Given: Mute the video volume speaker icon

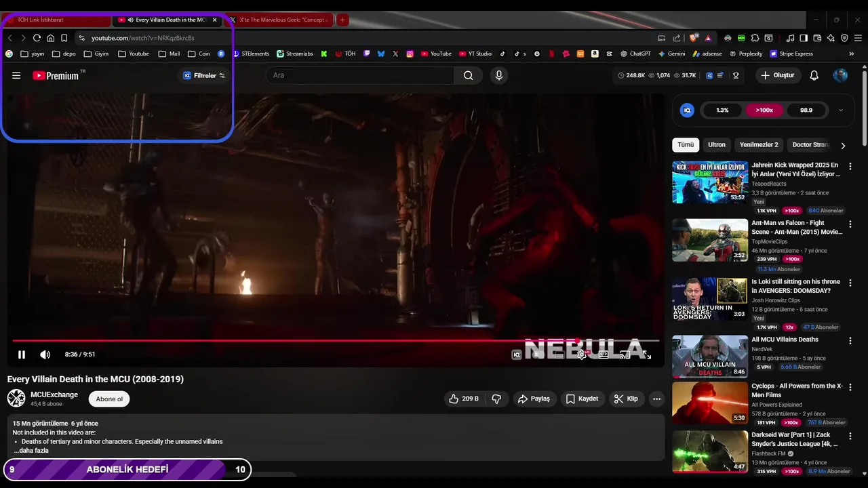Looking at the screenshot, I should tap(45, 354).
